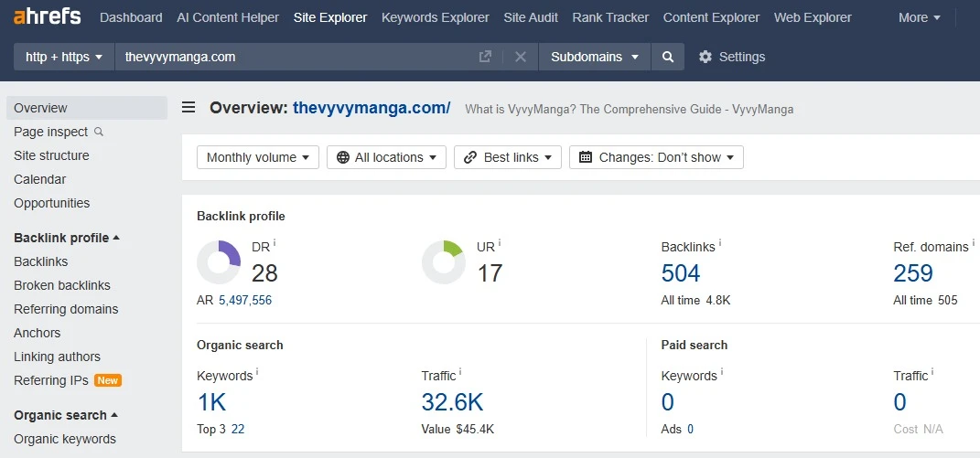Viewport: 980px width, 458px height.
Task: Open the Changes: Don't show dropdown
Action: coord(656,157)
